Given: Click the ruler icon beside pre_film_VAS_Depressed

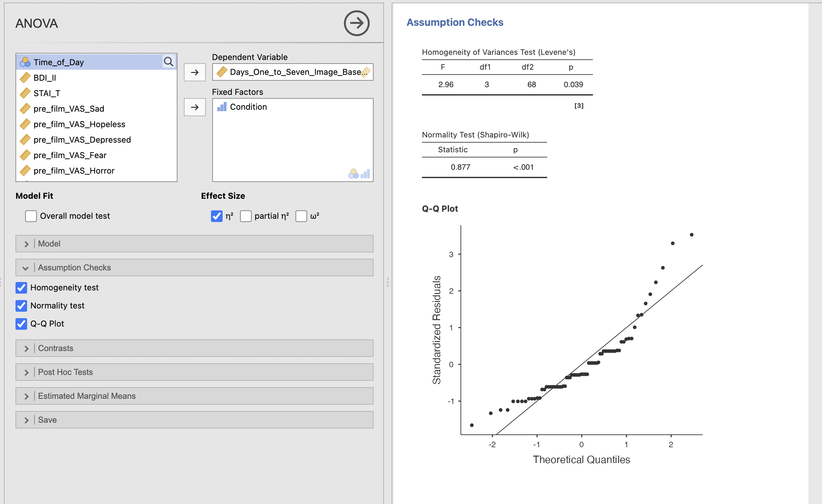Looking at the screenshot, I should (x=25, y=140).
